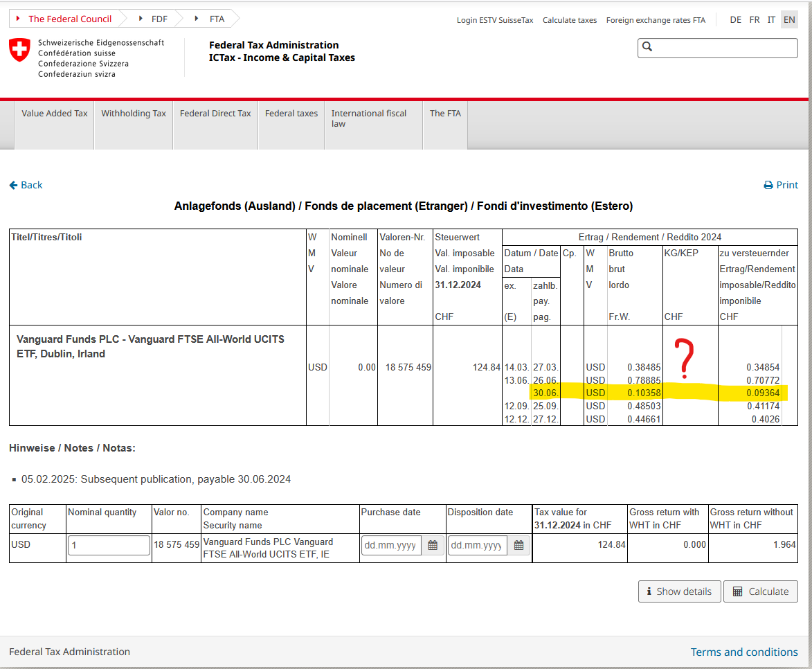
Task: Switch language to FR
Action: 755,20
